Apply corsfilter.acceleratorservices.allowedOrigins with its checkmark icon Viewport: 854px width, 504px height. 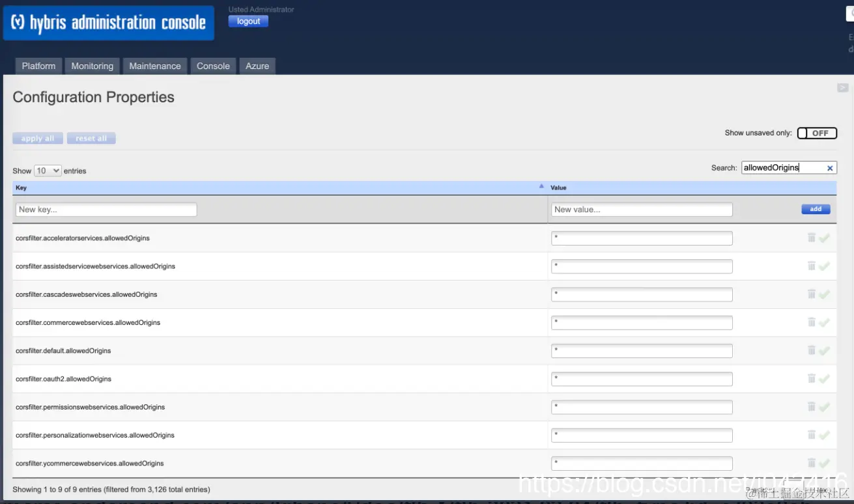[x=824, y=238]
